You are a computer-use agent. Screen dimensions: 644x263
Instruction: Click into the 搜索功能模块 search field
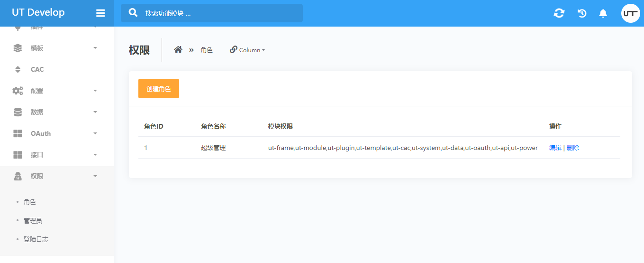click(218, 13)
